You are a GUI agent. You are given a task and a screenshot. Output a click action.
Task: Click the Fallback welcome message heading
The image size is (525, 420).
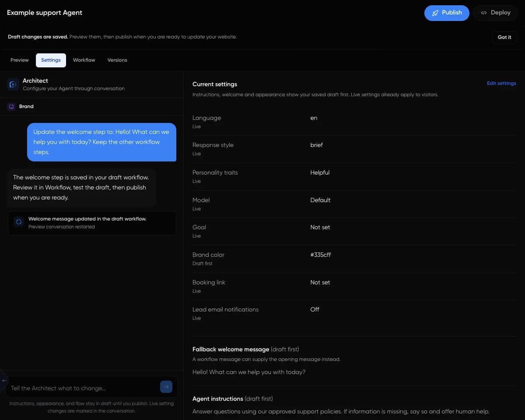click(231, 349)
